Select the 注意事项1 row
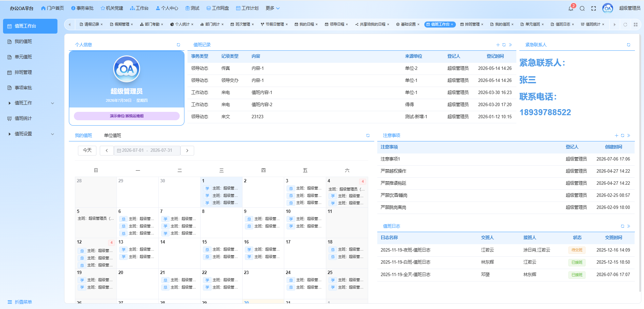Image resolution: width=644 pixels, height=309 pixels. tap(506, 159)
